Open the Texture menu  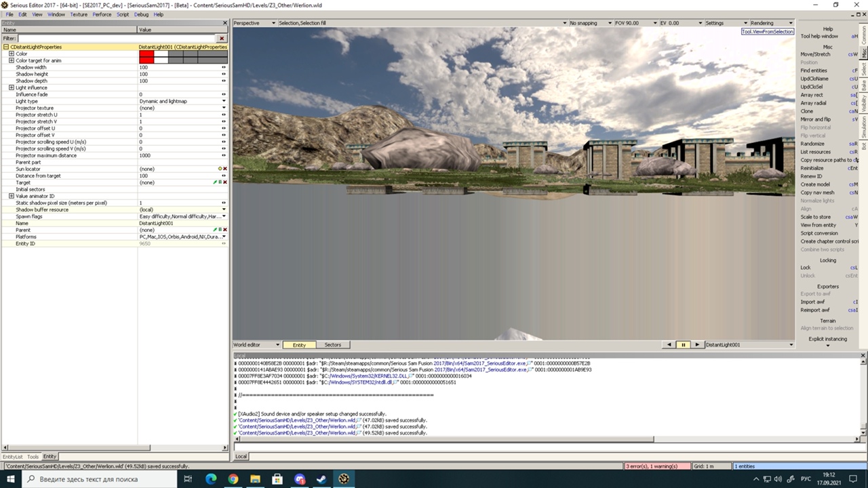[x=79, y=14]
